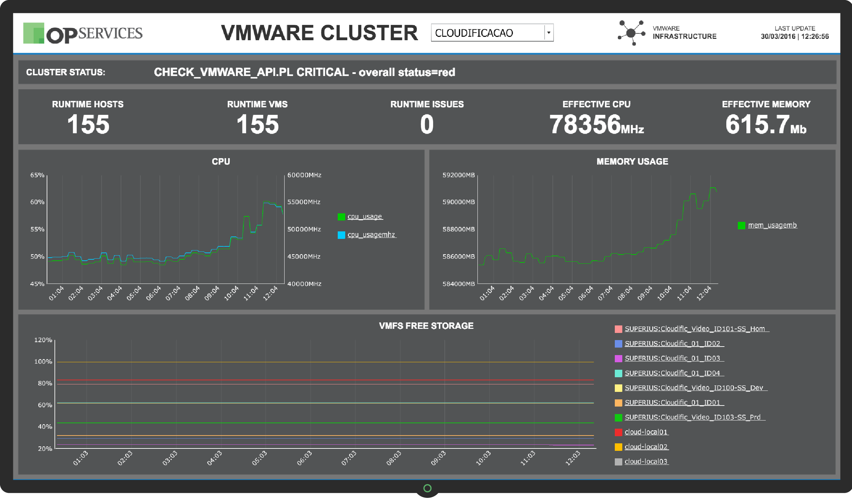Image resolution: width=852 pixels, height=504 pixels.
Task: Click the 01:04 tick on the memory chart
Action: pyautogui.click(x=487, y=293)
